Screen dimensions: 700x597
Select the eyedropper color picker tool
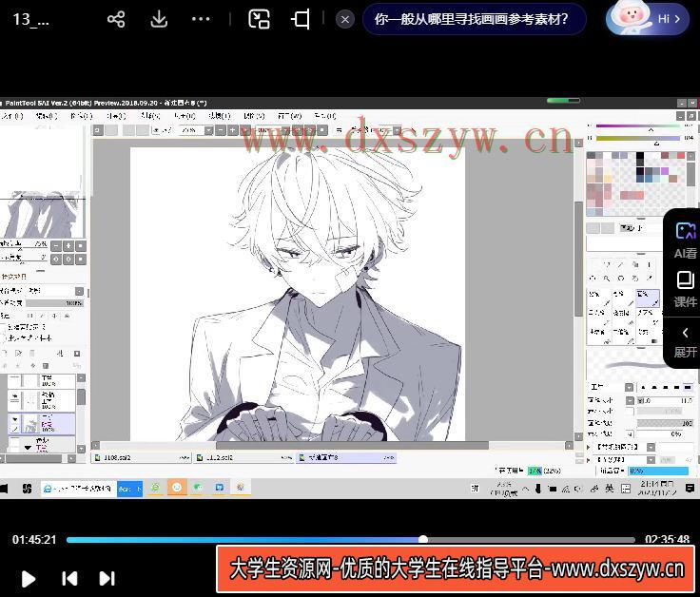tap(650, 278)
